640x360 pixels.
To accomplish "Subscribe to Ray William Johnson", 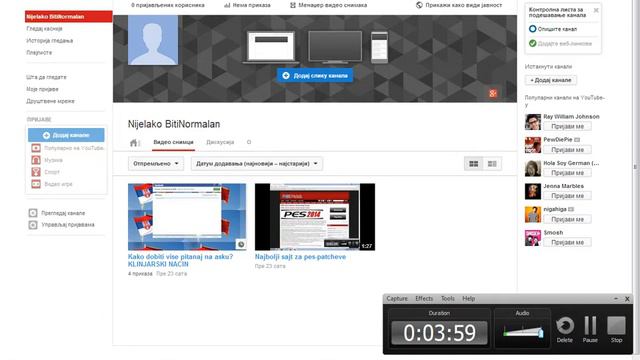I will [567, 127].
